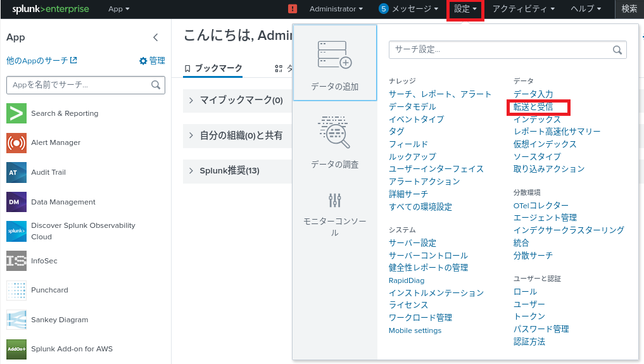Click the 転送と受信 link
The image size is (644, 364).
tap(533, 107)
